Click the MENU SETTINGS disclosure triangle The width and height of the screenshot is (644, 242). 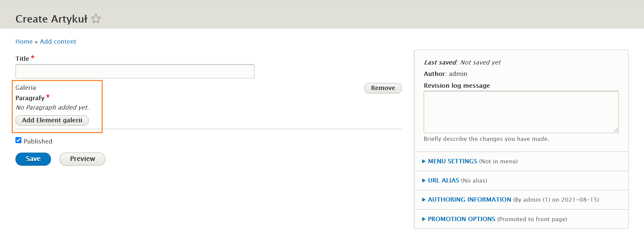coord(424,161)
